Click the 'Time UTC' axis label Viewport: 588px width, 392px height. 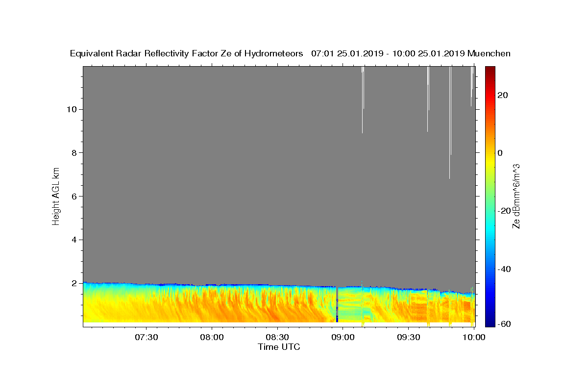(279, 347)
